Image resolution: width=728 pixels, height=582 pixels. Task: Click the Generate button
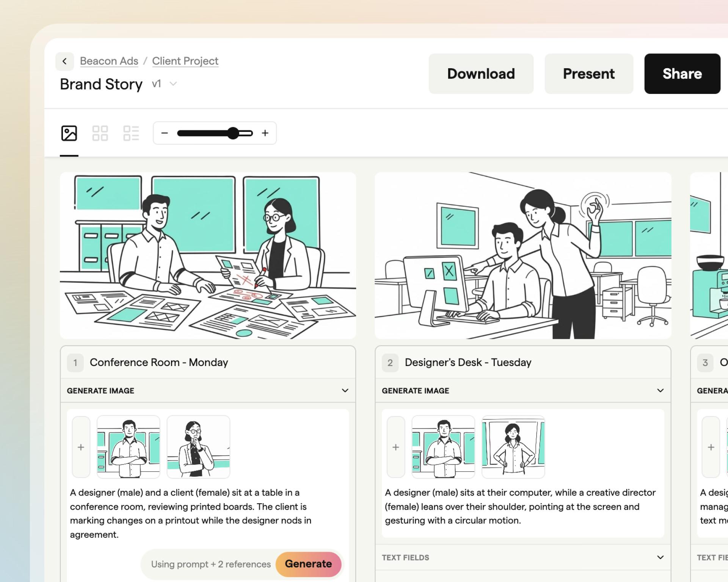(308, 564)
